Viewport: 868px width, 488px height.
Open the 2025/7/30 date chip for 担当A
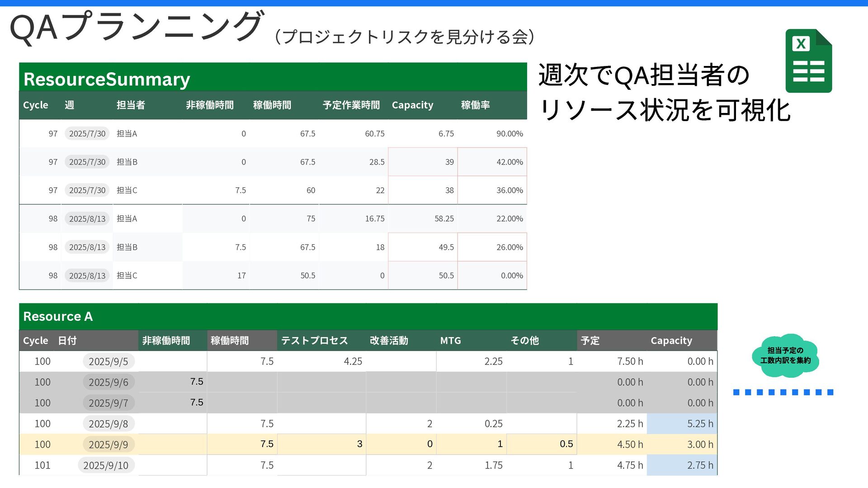coord(87,133)
